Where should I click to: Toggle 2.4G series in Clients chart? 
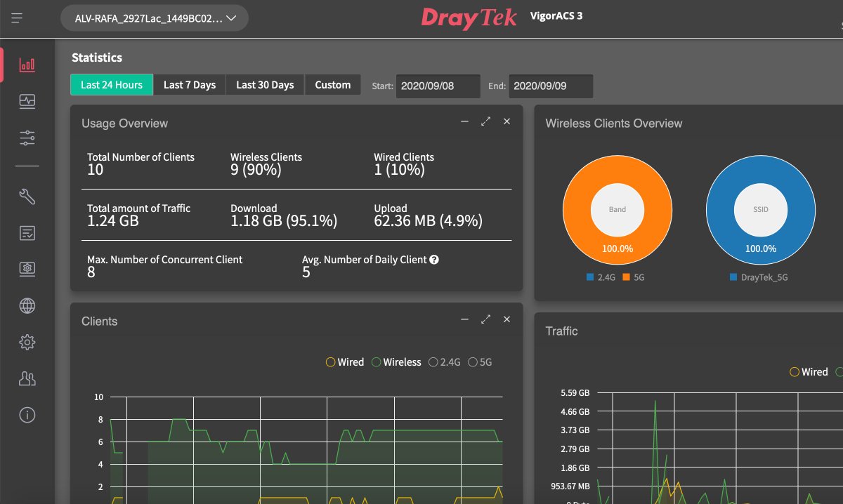click(x=444, y=362)
